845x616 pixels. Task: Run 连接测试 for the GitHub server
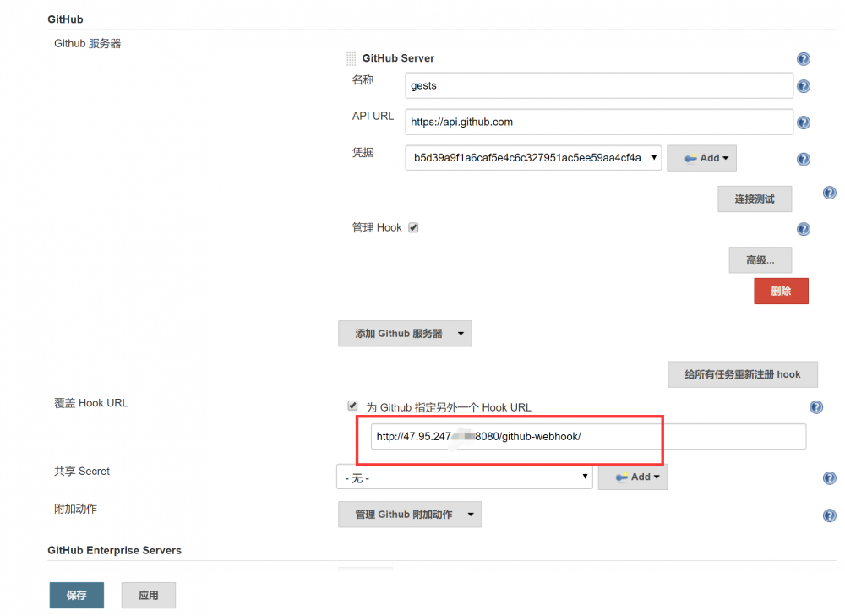[755, 199]
